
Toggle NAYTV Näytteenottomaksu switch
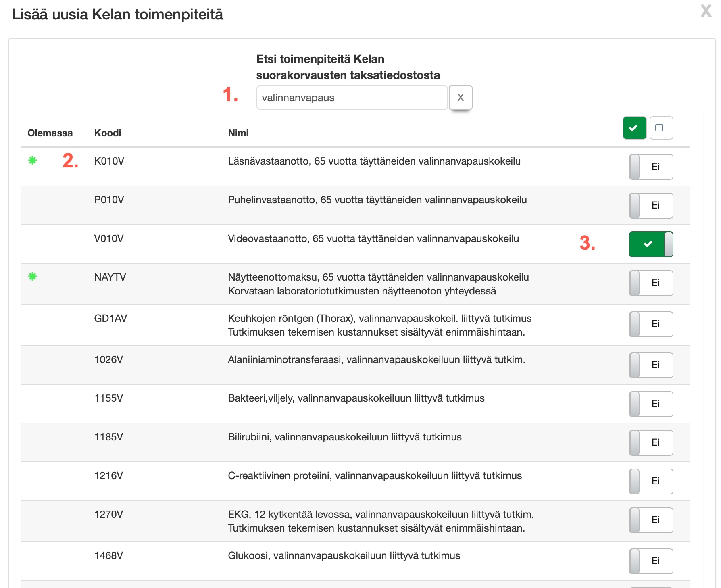[x=650, y=283]
